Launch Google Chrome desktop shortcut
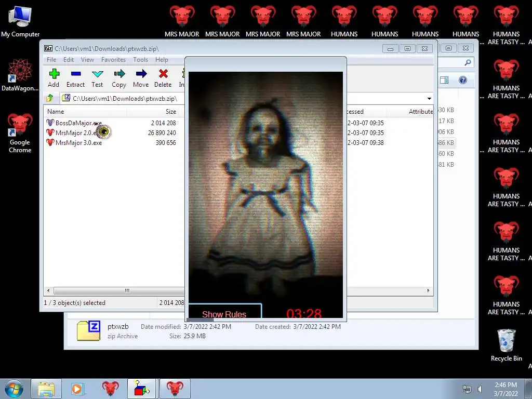532x399 pixels. click(20, 134)
